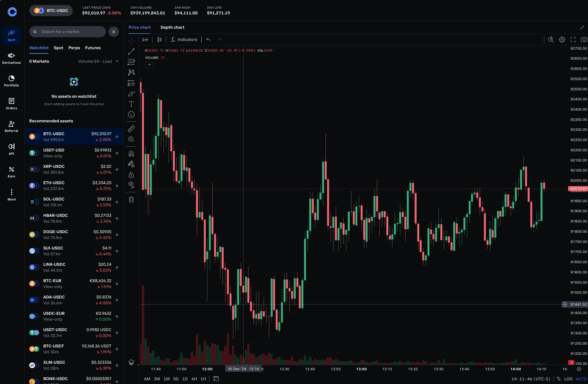Viewport: 588px width, 384px height.
Task: Open the candlestick chart style icon
Action: tap(159, 40)
